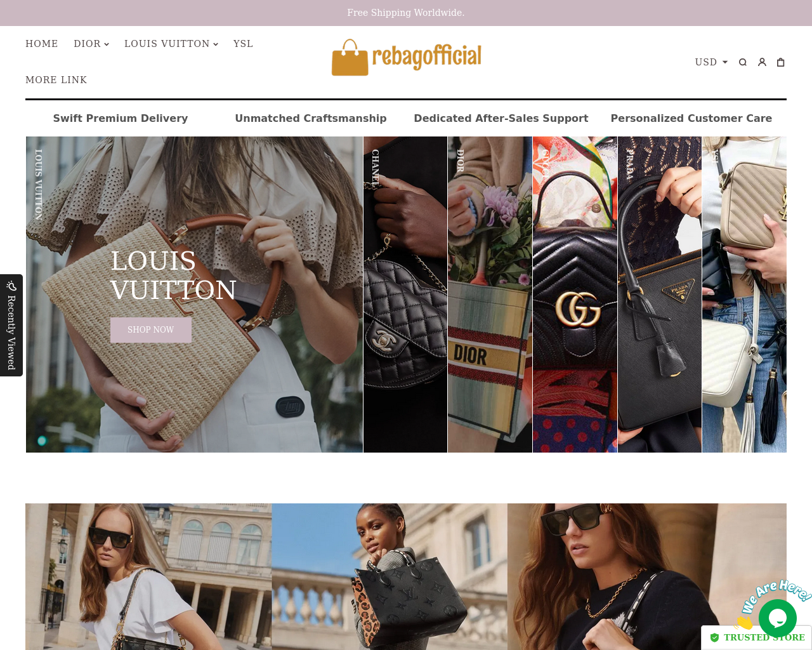
Task: Expand the Louis Vuitton menu chevron
Action: click(216, 44)
